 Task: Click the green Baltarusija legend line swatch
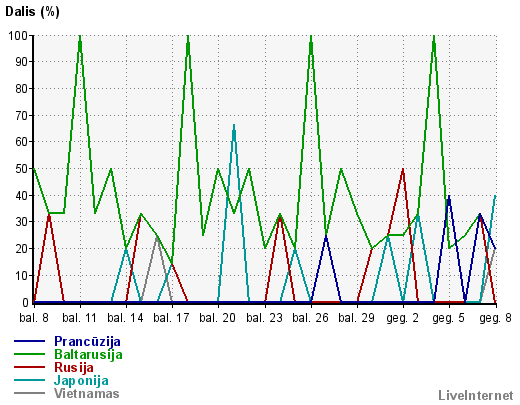click(x=29, y=354)
